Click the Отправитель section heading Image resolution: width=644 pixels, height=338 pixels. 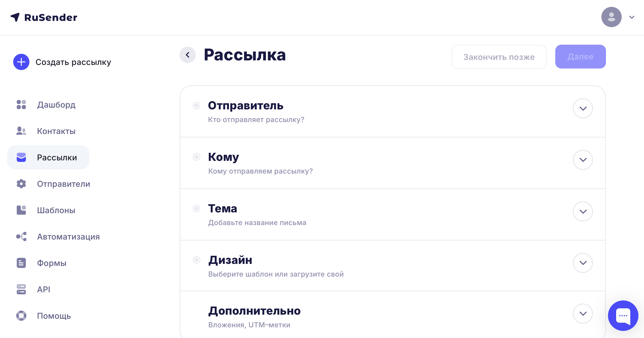pyautogui.click(x=246, y=106)
